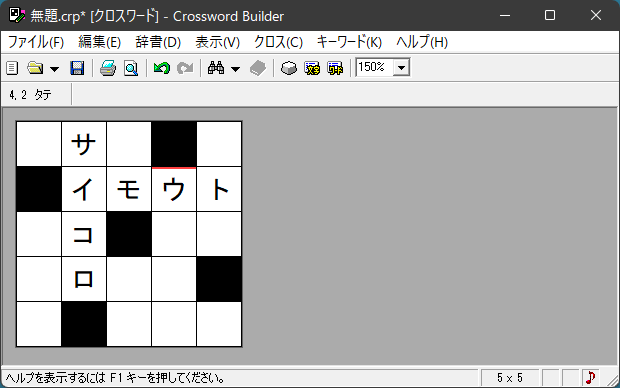Open the ファイル(F) menu
Screen dimensions: 620x388
tap(36, 42)
